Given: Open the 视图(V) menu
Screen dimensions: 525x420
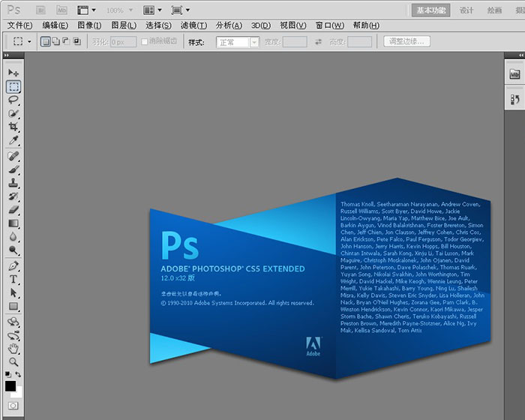Looking at the screenshot, I should [293, 25].
